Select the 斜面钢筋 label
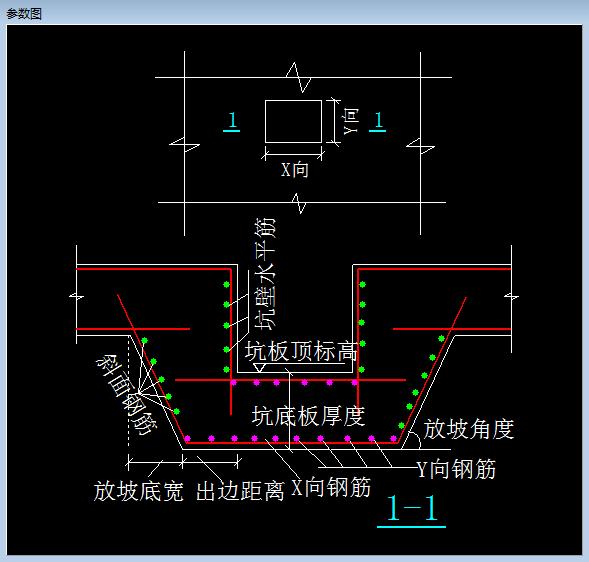 click(x=127, y=394)
